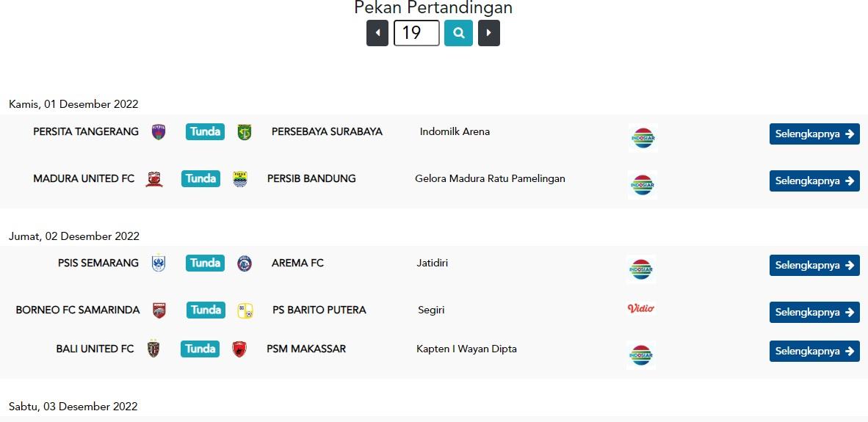Click the previous match week arrow
Viewport: 868px width, 422px height.
click(377, 33)
